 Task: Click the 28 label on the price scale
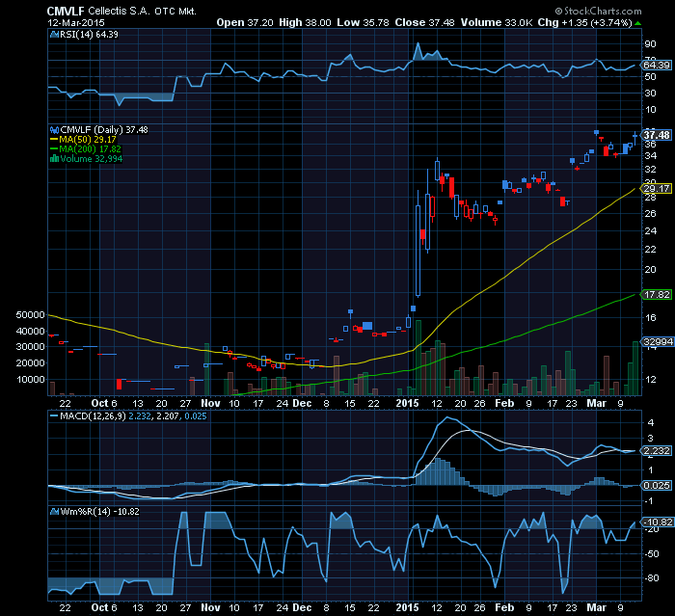(650, 198)
